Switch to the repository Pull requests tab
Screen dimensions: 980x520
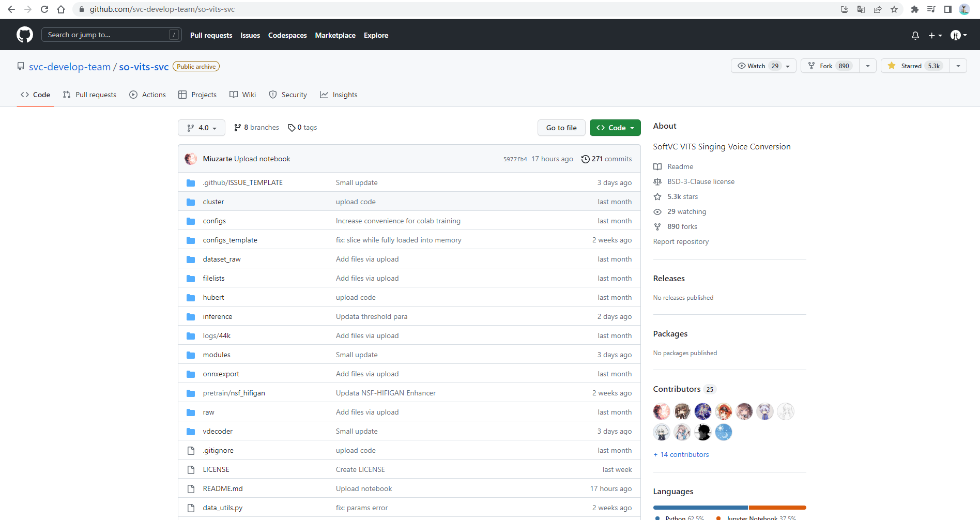(89, 95)
